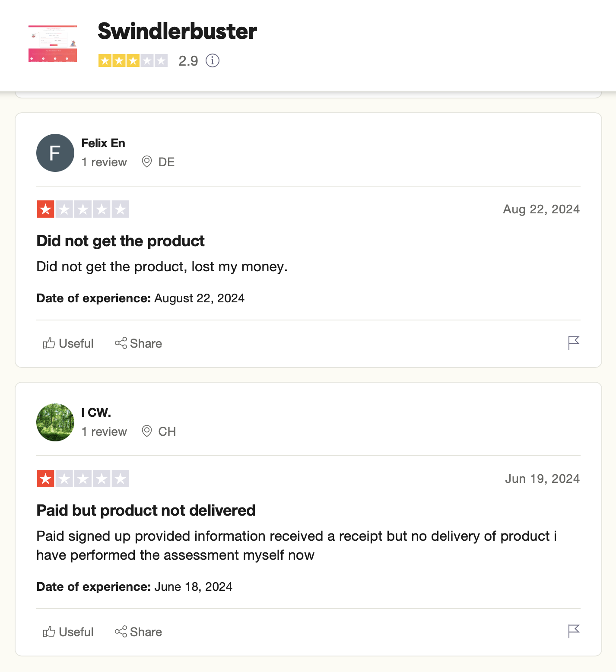The height and width of the screenshot is (672, 616).
Task: Click the star rating on I CW.'s review
Action: click(83, 479)
